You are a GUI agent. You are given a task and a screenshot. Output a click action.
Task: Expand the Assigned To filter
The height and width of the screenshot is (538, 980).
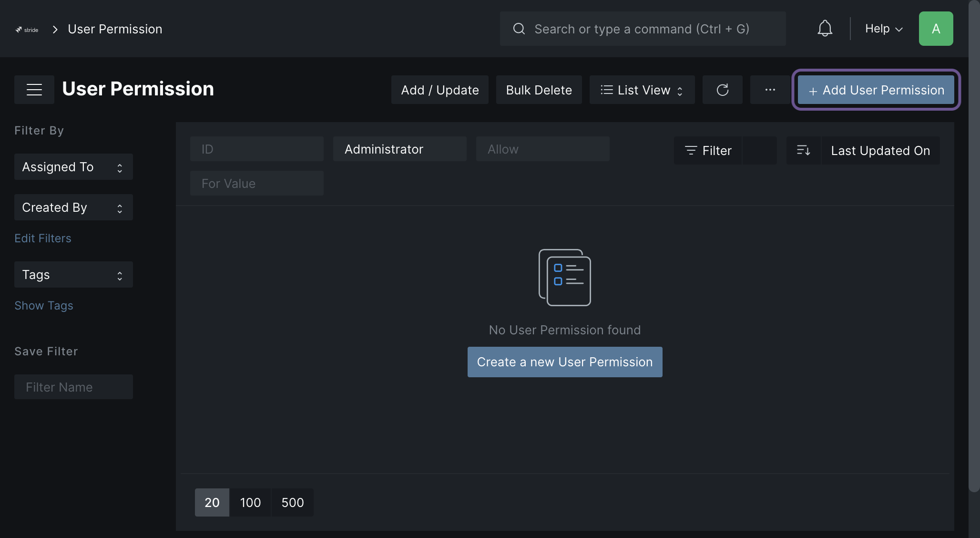click(73, 167)
